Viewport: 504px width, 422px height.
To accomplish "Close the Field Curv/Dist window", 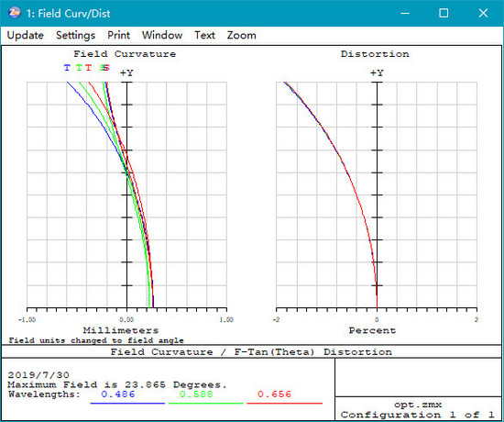I will pyautogui.click(x=483, y=13).
